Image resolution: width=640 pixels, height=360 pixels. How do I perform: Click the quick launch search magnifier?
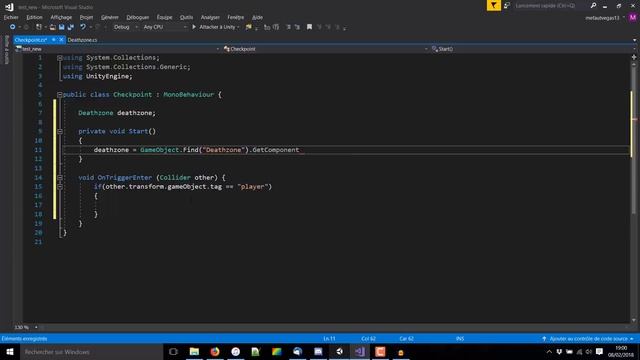pyautogui.click(x=593, y=5)
